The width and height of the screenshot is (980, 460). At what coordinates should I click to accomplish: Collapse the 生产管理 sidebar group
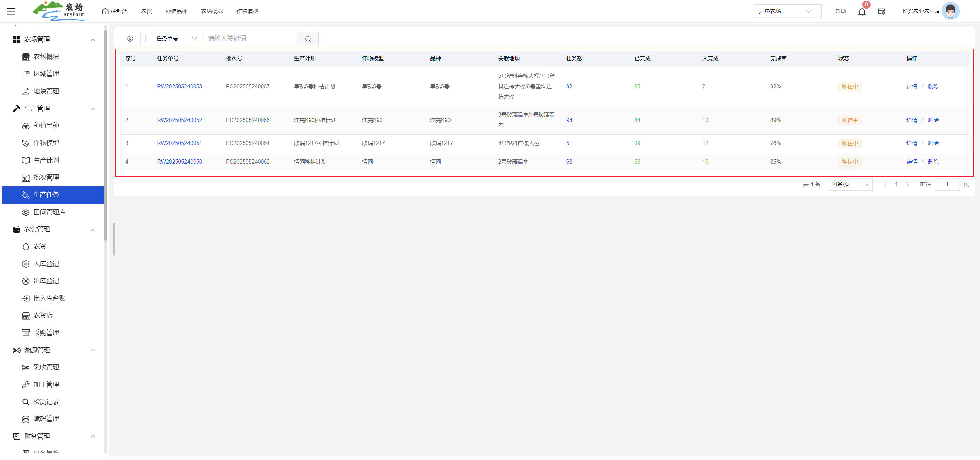tap(93, 109)
